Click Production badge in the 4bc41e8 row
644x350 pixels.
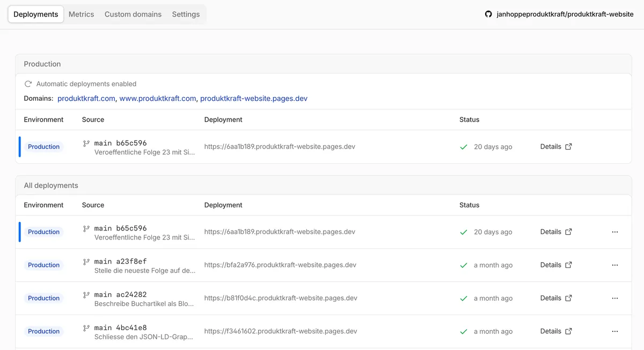point(43,332)
